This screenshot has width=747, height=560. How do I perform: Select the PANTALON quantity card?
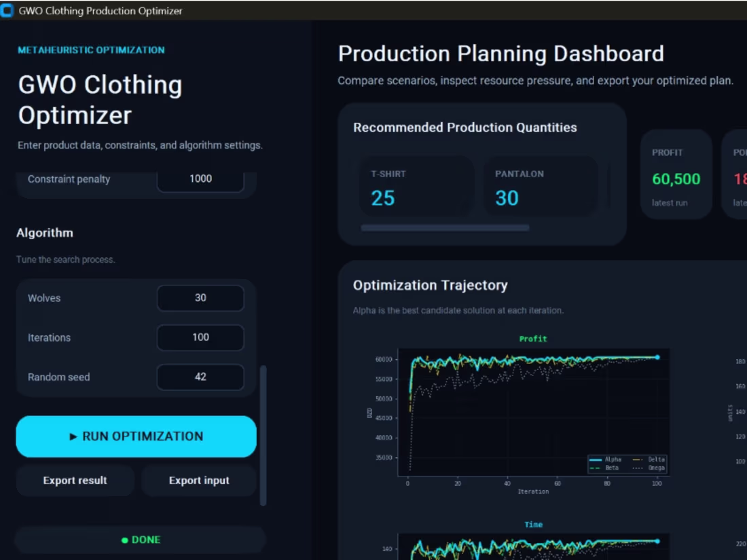pyautogui.click(x=541, y=186)
